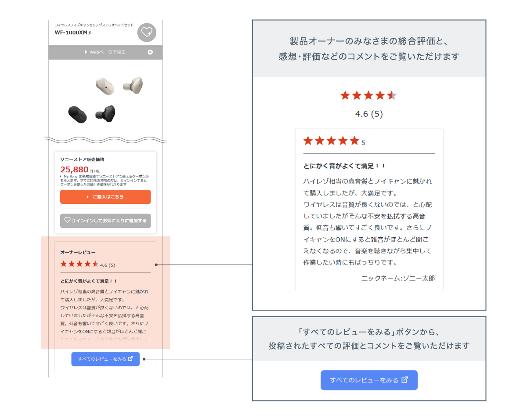527x420 pixels.
Task: Open the Webページで見る link
Action: coord(105,52)
